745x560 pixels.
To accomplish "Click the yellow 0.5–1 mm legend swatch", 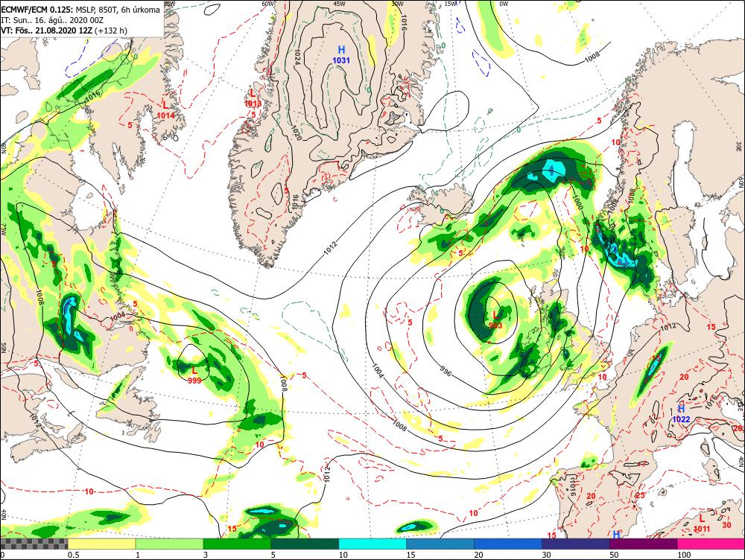I will click(x=101, y=544).
